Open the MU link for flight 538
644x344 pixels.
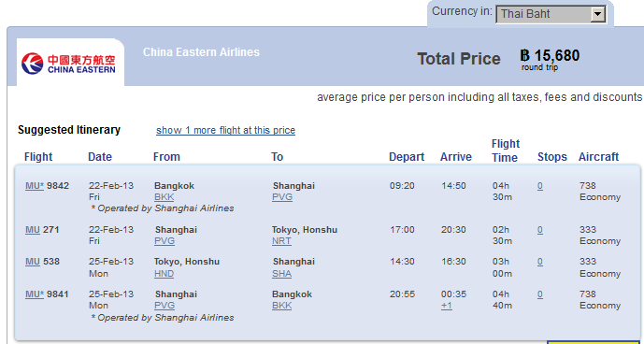click(33, 262)
